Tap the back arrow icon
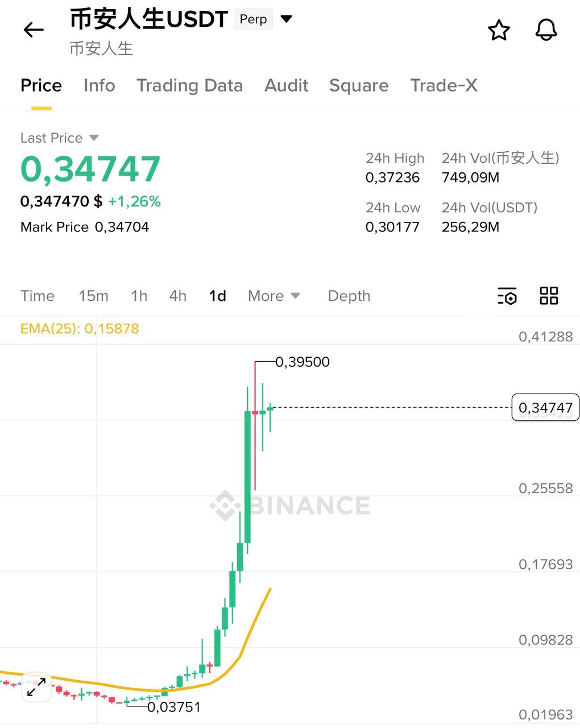 click(x=34, y=30)
